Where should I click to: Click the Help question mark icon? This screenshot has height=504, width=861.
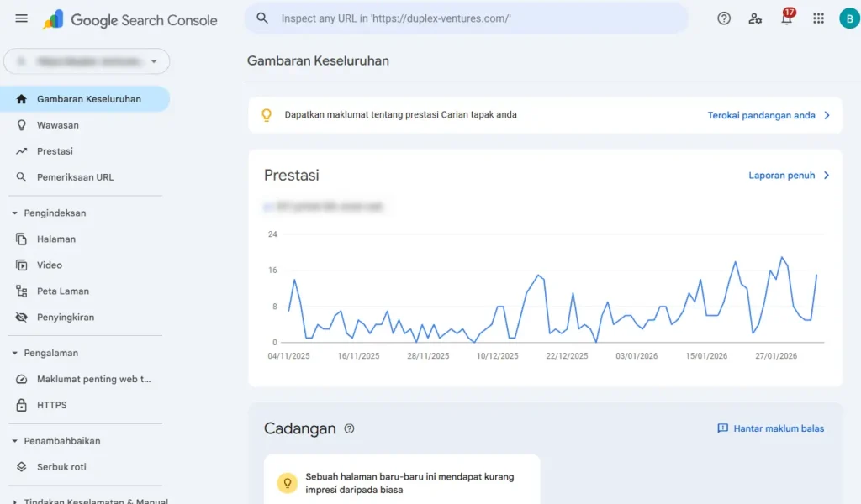(724, 18)
